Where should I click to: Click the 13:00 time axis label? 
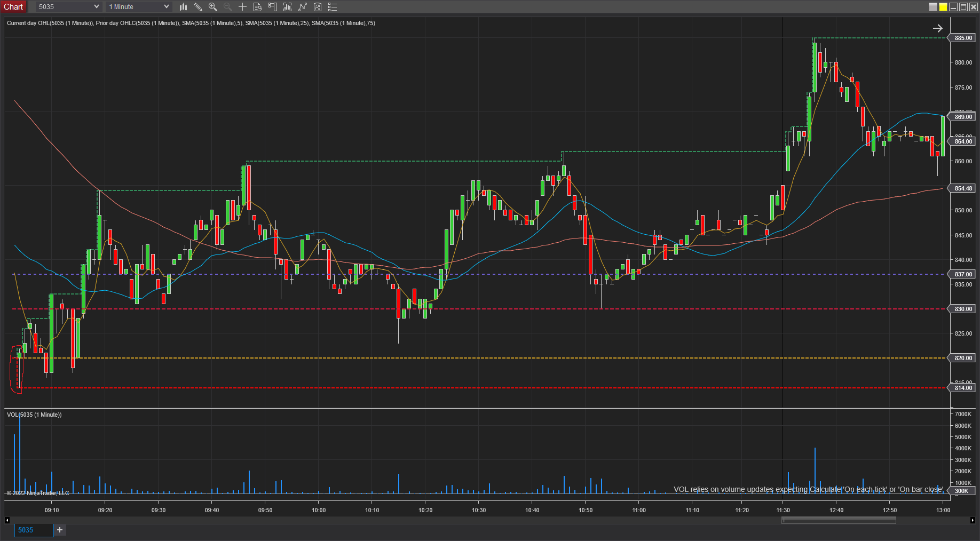pos(943,510)
